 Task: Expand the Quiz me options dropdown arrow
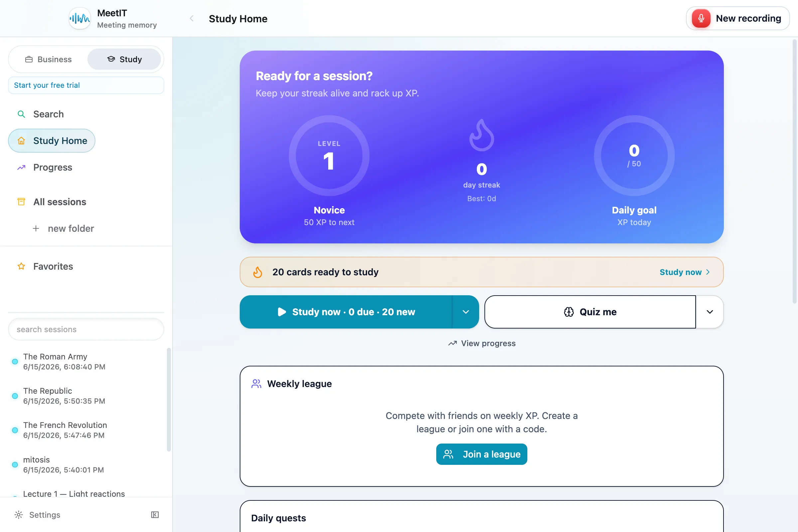710,312
